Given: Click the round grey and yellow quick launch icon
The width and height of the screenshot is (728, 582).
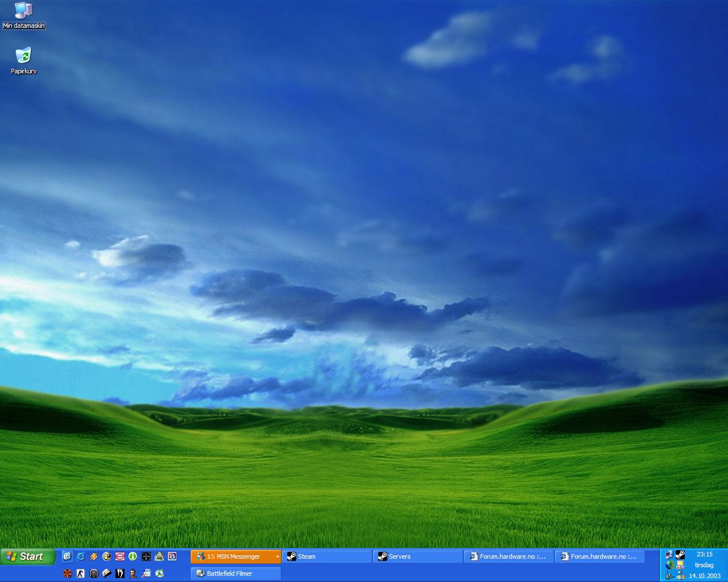Looking at the screenshot, I should 107,556.
